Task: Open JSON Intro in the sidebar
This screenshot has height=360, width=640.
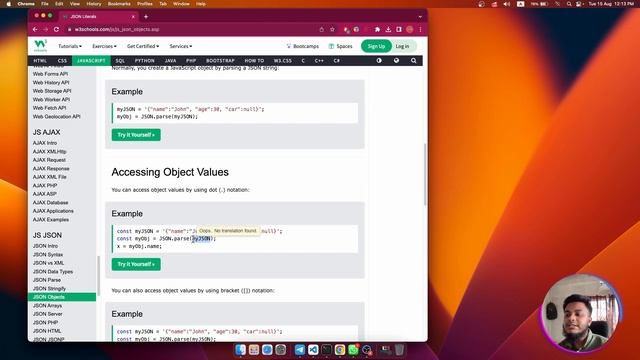Action: point(45,246)
